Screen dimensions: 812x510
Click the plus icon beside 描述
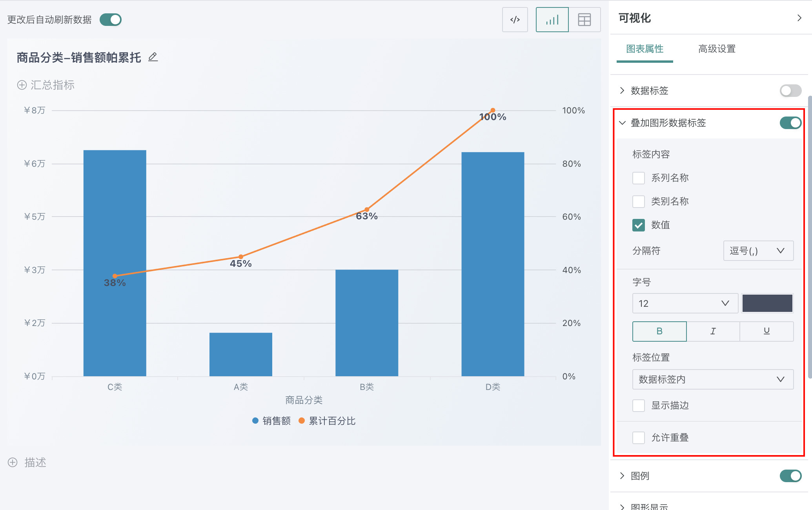(13, 463)
